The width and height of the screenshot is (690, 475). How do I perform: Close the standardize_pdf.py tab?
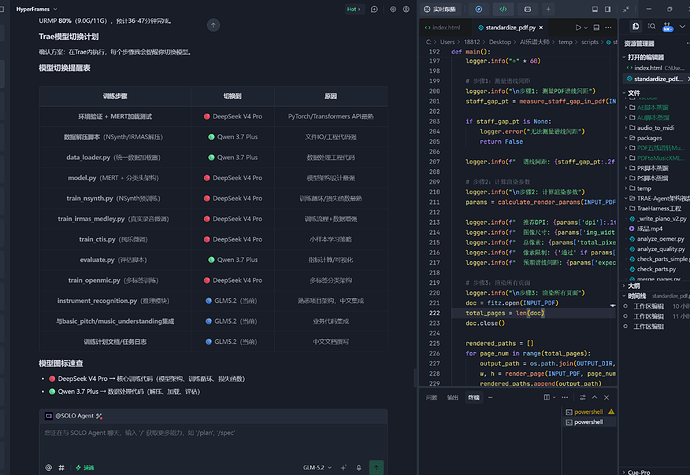(x=541, y=27)
